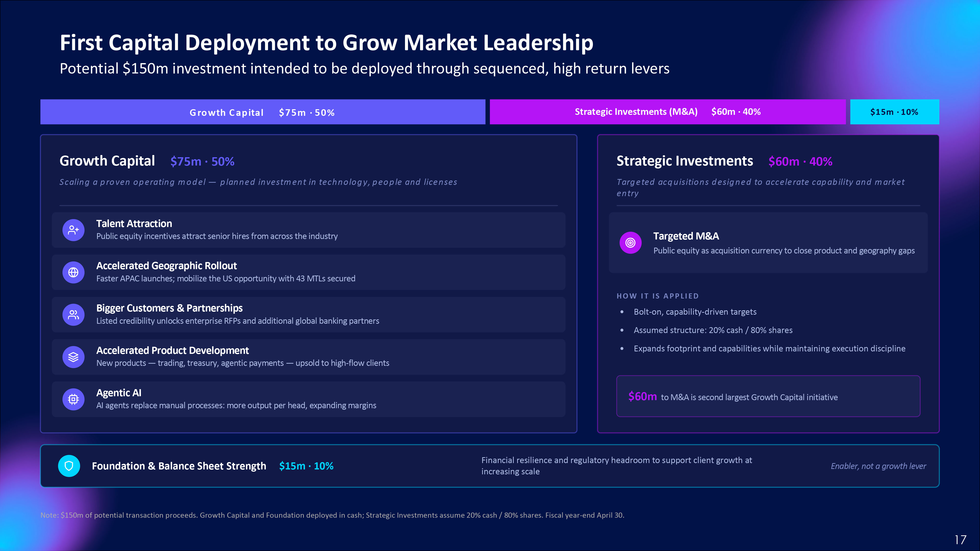Select the italic "Enabler, not a growth lever" text

[878, 466]
